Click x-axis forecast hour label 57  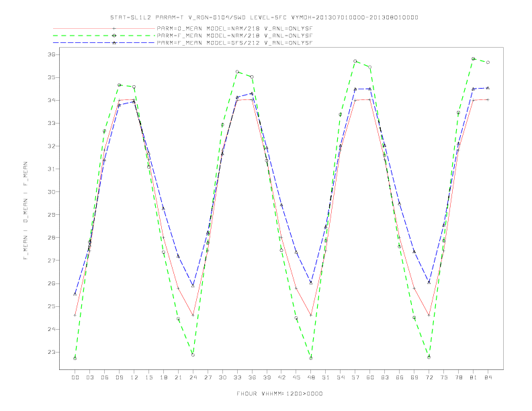click(355, 377)
